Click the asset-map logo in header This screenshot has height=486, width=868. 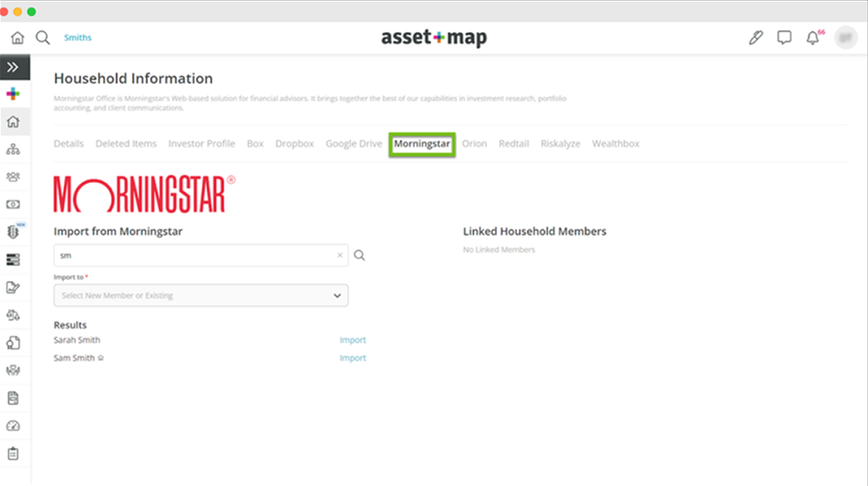point(434,37)
